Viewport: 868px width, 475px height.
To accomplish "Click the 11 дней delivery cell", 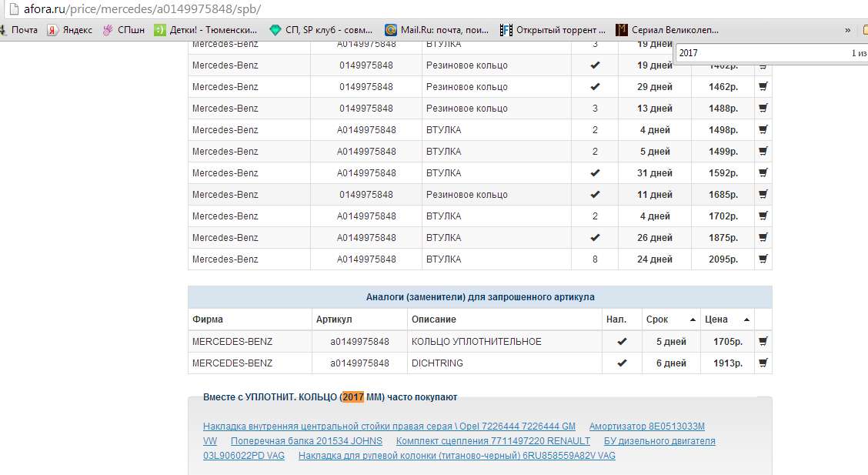I will [x=654, y=194].
